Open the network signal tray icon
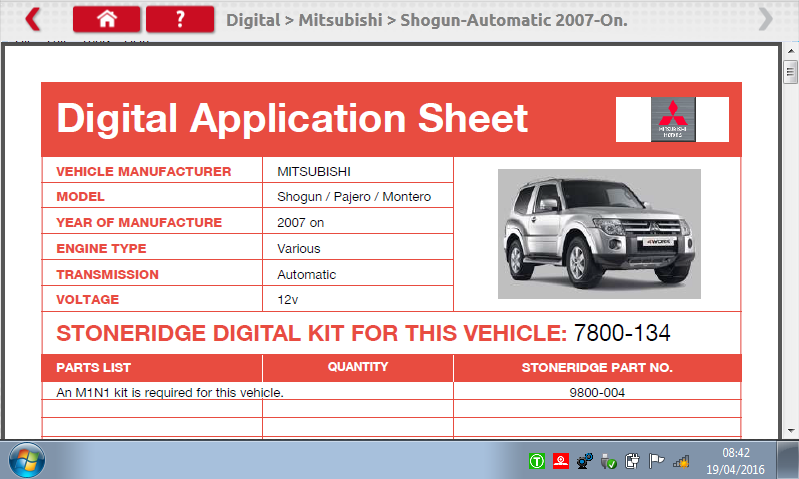This screenshot has height=479, width=799. pyautogui.click(x=681, y=462)
